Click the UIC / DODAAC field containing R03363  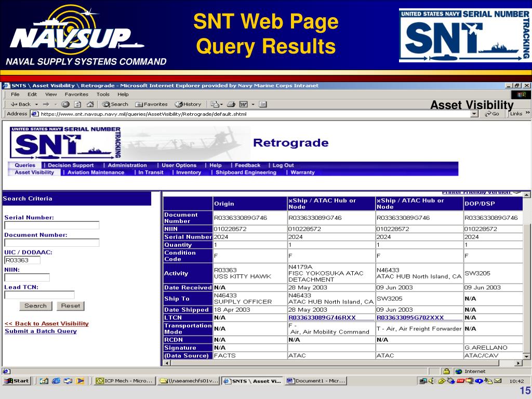(x=22, y=260)
